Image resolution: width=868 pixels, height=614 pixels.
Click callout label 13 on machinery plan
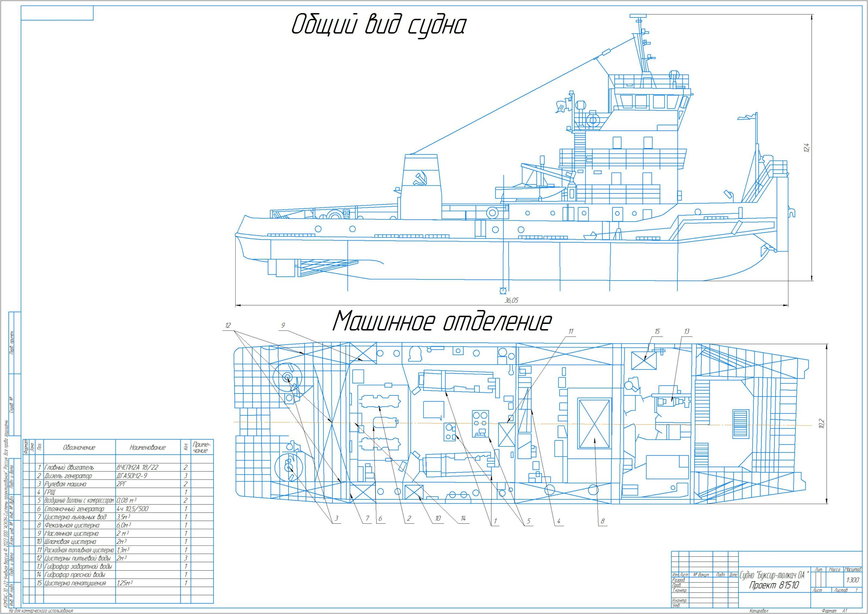(x=687, y=331)
